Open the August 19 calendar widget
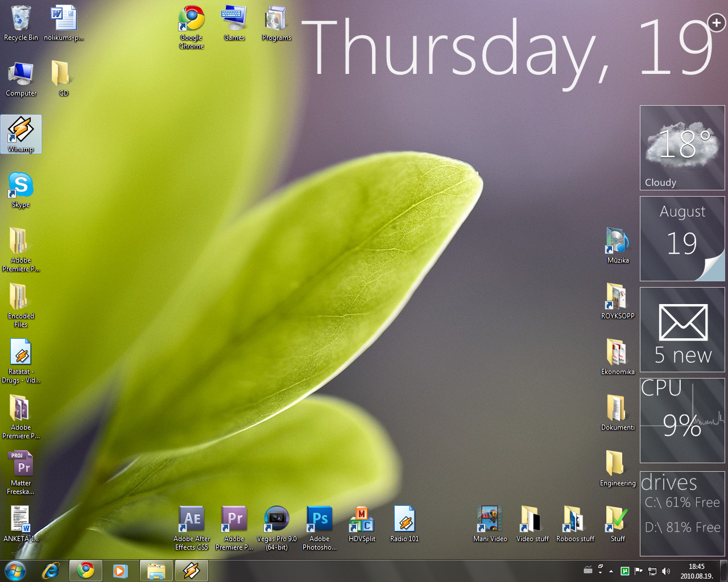728x582 pixels. tap(682, 239)
